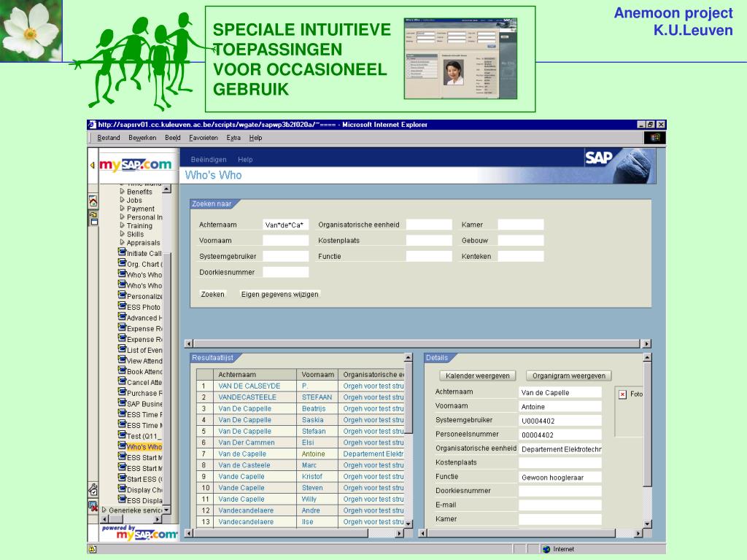The height and width of the screenshot is (560, 747).
Task: Click the SAP logo in header
Action: click(x=598, y=157)
